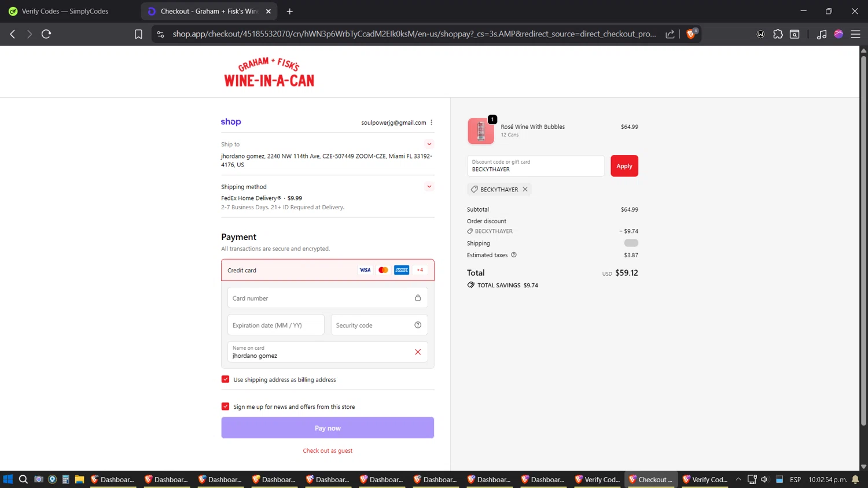The image size is (868, 488).
Task: Focus the Expiration date field
Action: tap(276, 325)
